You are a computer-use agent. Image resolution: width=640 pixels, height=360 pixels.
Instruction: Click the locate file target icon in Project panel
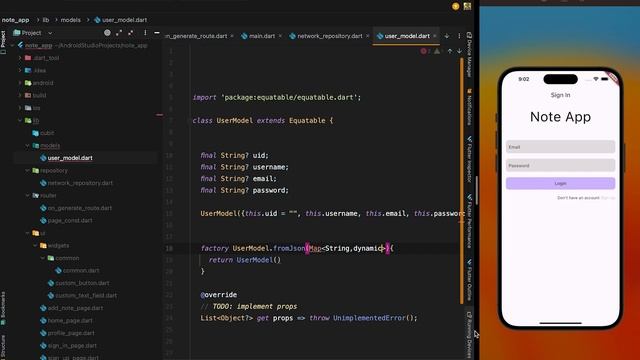107,33
